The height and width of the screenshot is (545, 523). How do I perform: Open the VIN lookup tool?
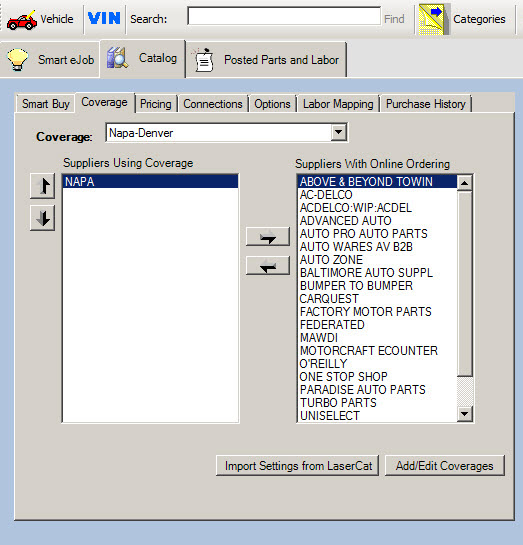104,18
